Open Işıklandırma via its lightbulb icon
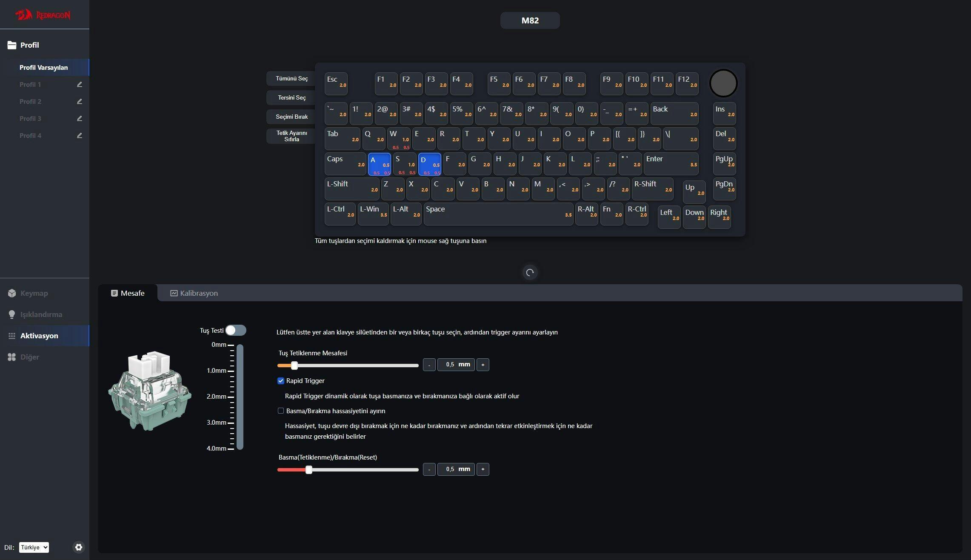The height and width of the screenshot is (560, 971). pyautogui.click(x=12, y=314)
